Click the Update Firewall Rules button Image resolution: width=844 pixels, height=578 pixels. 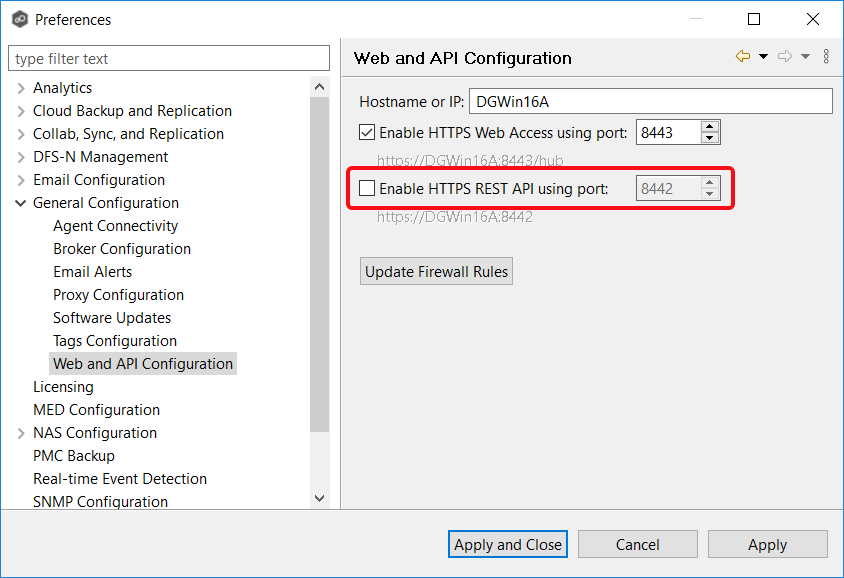pos(436,270)
